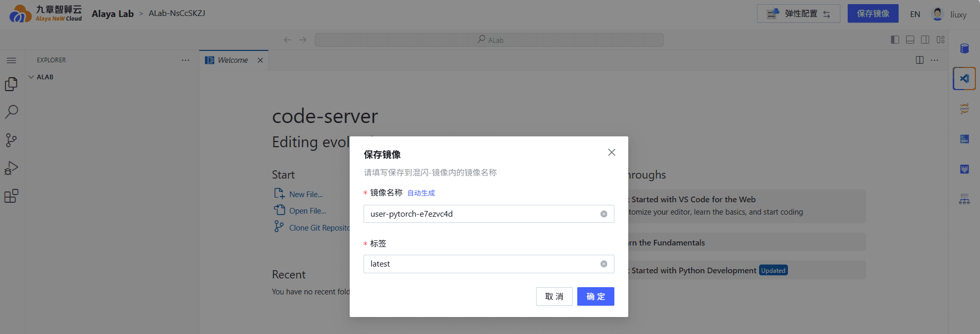980x334 pixels.
Task: Toggle the primary side bar layout icon
Action: point(895,40)
